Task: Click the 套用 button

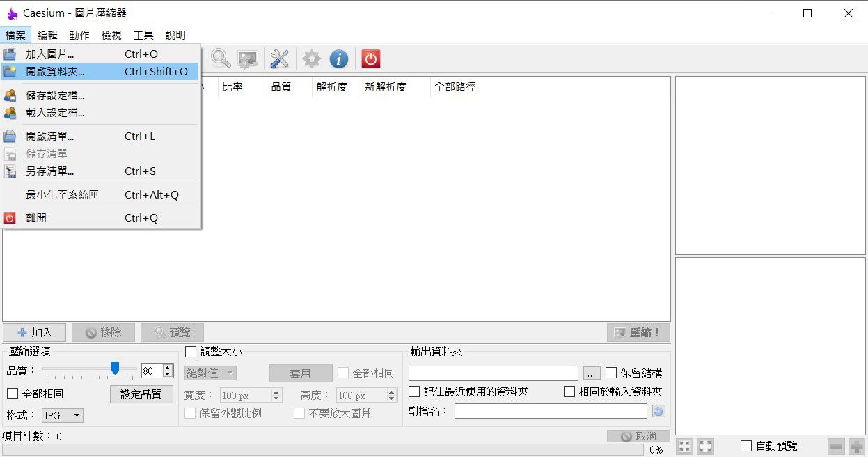Action: 300,373
